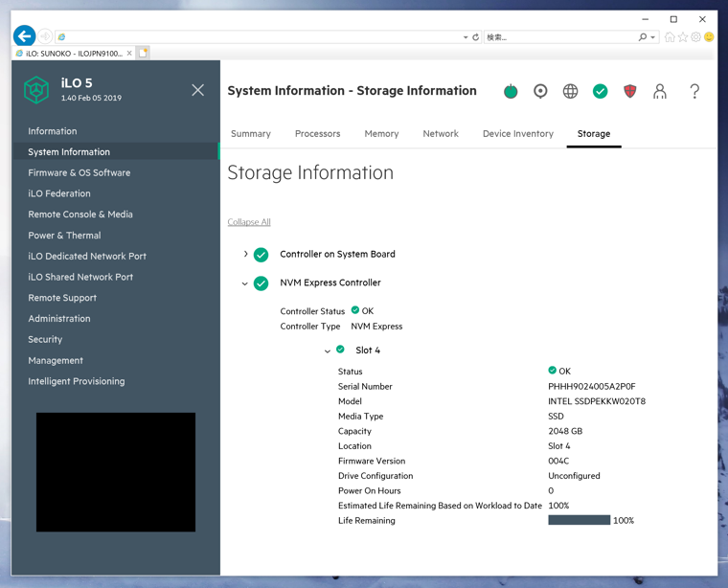This screenshot has width=728, height=588.
Task: Click the Life Remaining progress bar
Action: coord(579,520)
